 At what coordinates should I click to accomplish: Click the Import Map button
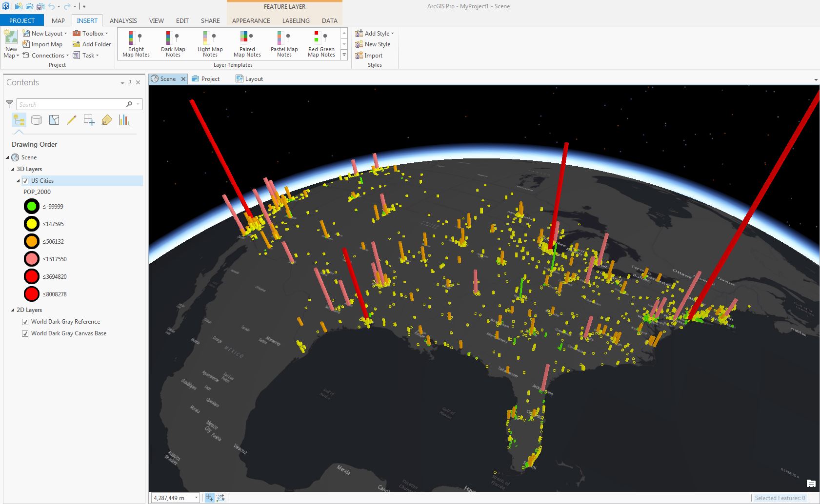coord(42,44)
